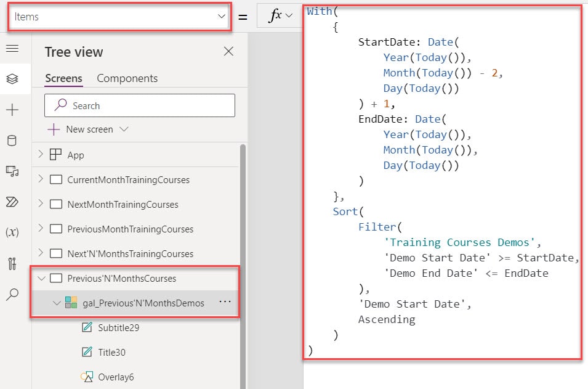Image resolution: width=588 pixels, height=389 pixels.
Task: Open the Advanced tools icon
Action: tap(12, 264)
